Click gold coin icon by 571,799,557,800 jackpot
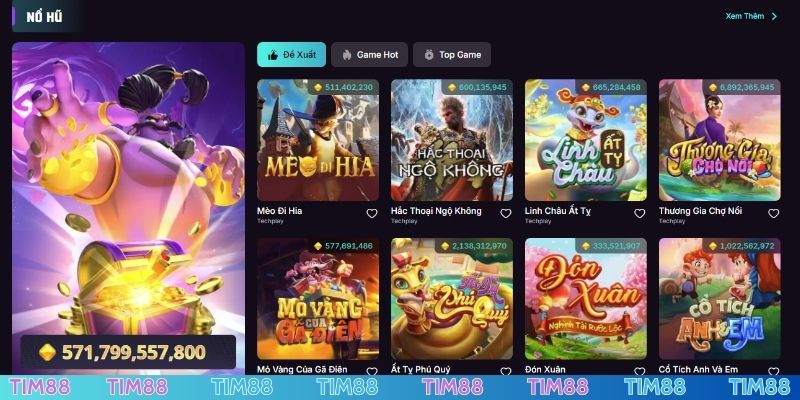The image size is (800, 400). coord(47,353)
